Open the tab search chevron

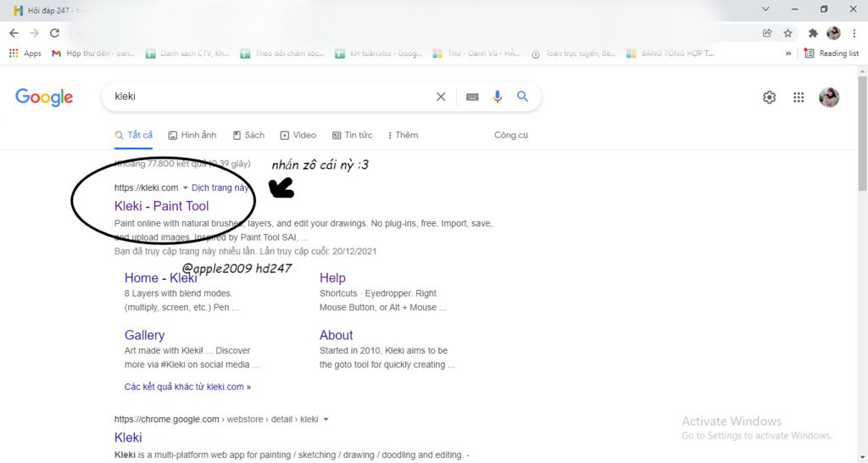coord(765,8)
